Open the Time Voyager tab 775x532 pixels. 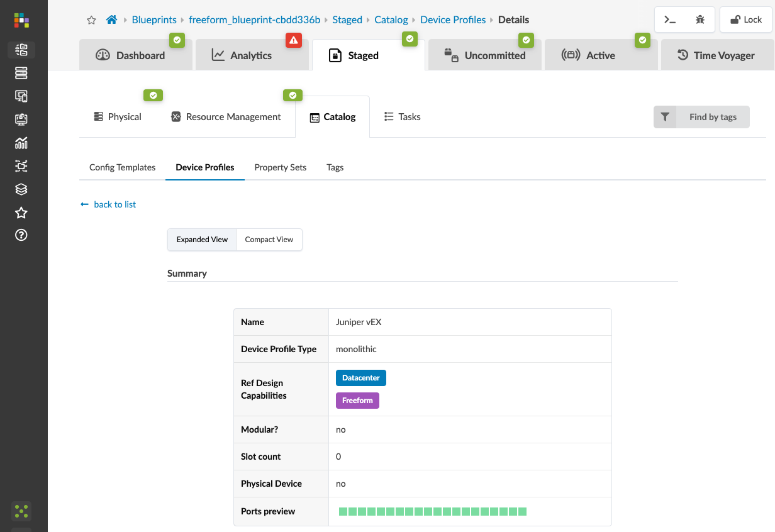point(716,55)
